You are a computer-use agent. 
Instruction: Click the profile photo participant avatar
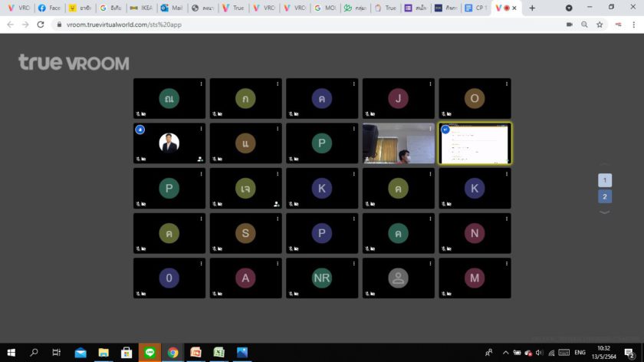point(169,143)
